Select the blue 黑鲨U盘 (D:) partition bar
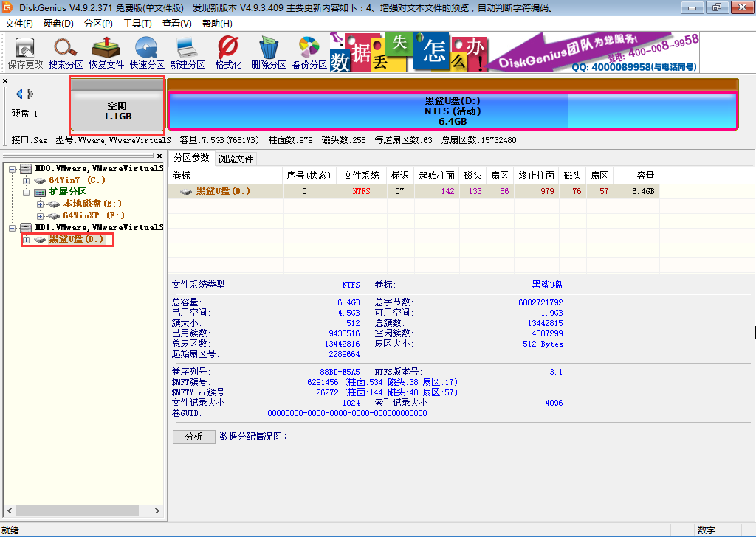Image resolution: width=756 pixels, height=537 pixels. coord(453,111)
